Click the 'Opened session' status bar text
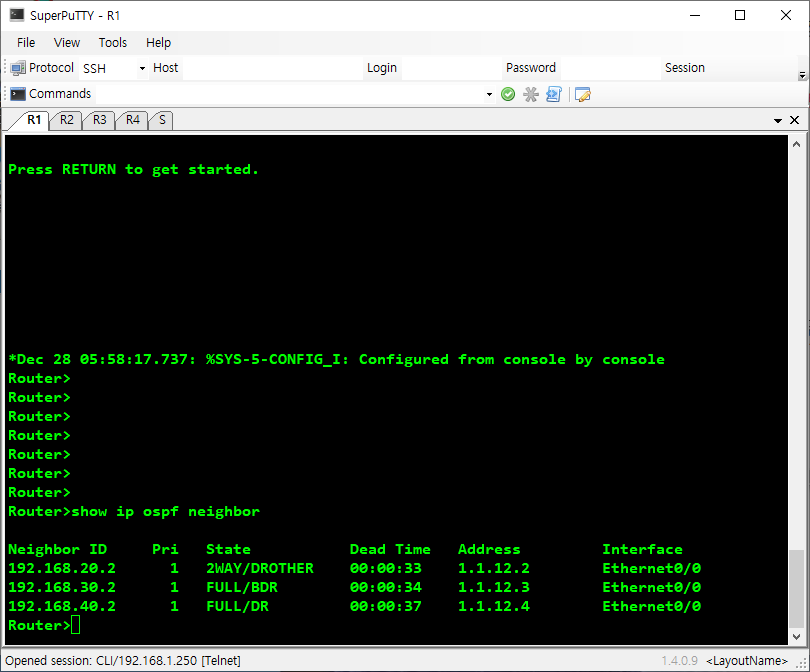Image resolution: width=810 pixels, height=672 pixels. click(123, 661)
